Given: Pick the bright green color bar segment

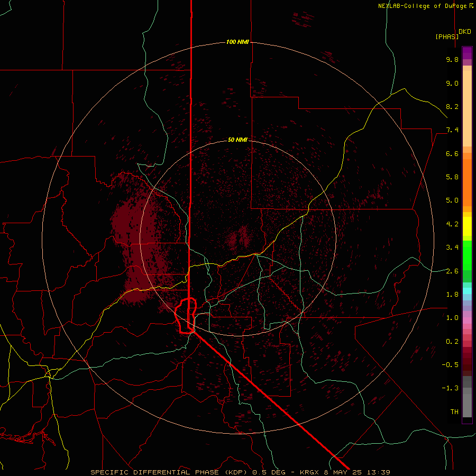Looking at the screenshot, I should (x=467, y=255).
